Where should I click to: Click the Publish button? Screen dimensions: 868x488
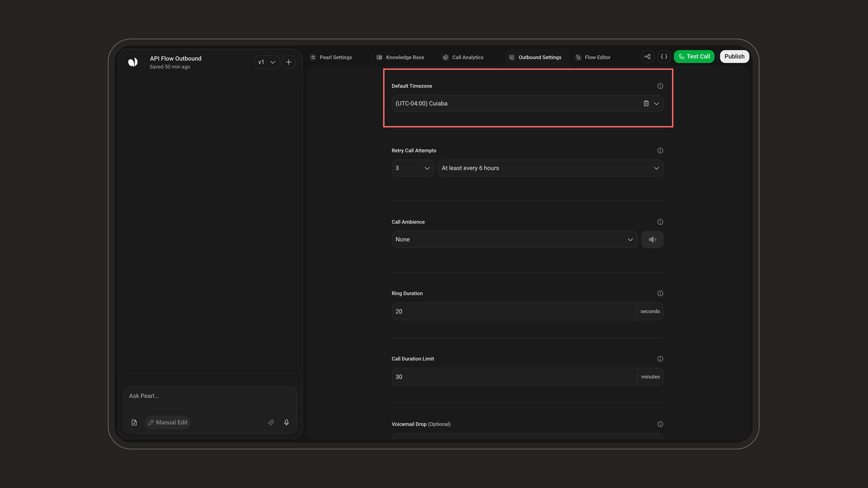click(x=735, y=57)
